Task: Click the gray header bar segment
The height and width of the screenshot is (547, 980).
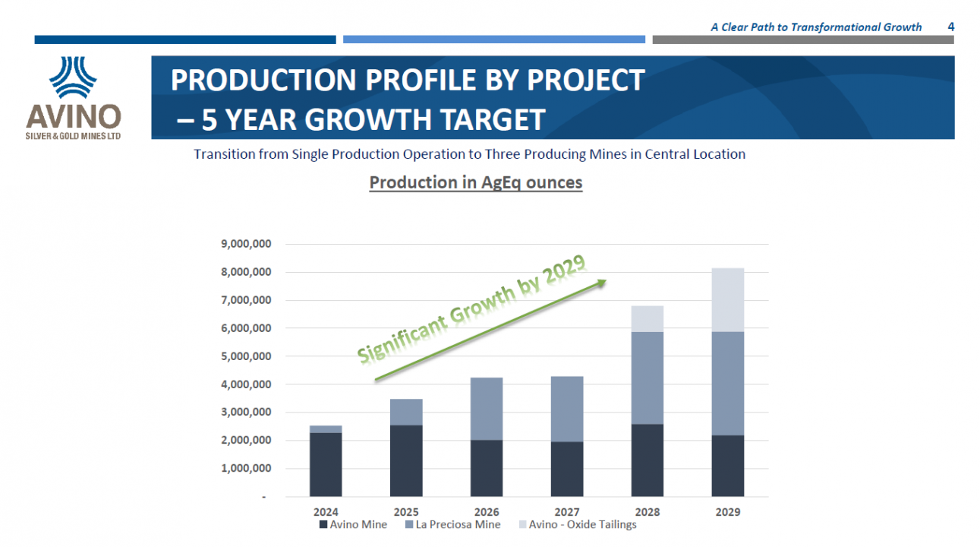Action: pos(802,40)
